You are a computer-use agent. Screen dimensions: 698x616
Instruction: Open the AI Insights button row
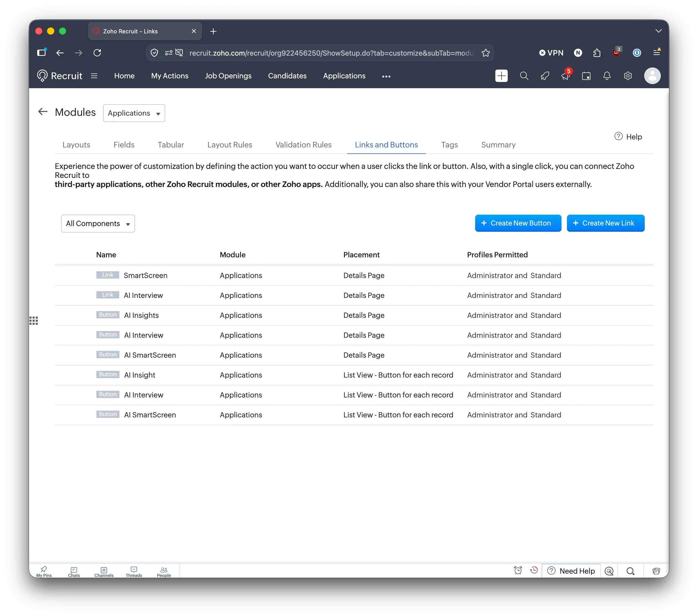(354, 315)
